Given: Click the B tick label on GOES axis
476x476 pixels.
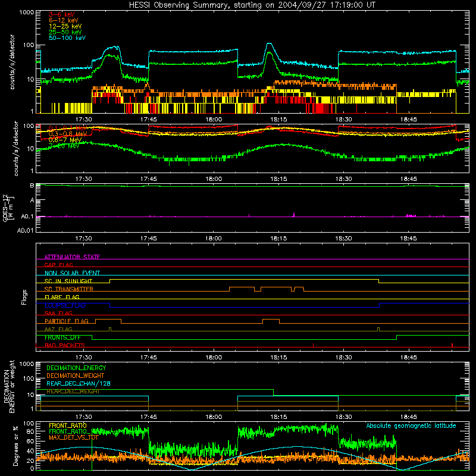Looking at the screenshot, I should click(32, 186).
